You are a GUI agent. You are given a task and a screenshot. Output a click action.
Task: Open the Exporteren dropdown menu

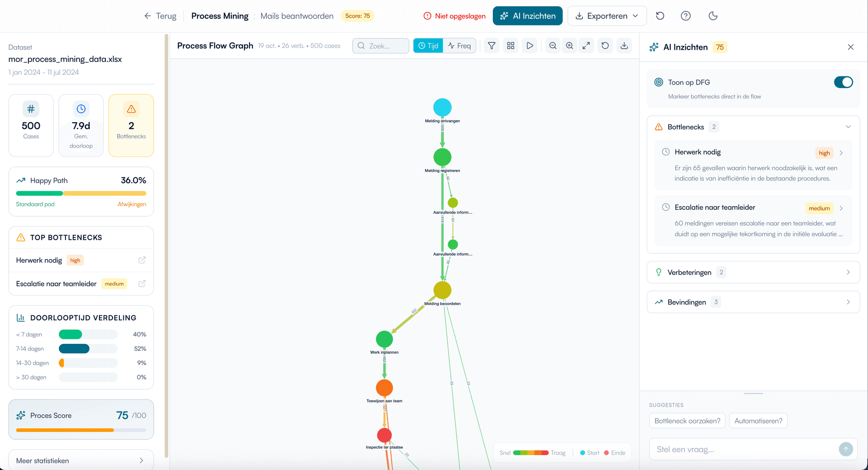607,16
